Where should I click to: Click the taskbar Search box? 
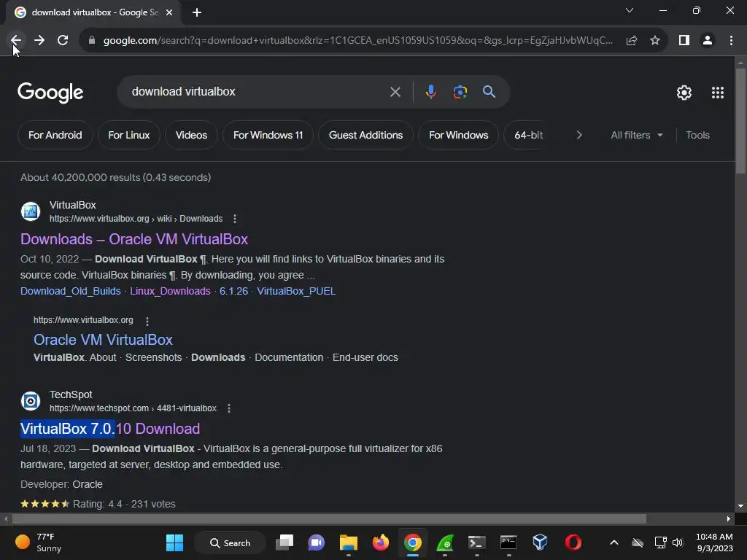230,542
